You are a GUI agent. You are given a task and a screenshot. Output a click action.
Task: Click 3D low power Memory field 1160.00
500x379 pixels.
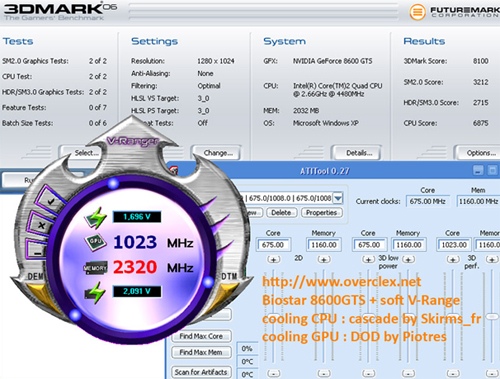pos(409,245)
